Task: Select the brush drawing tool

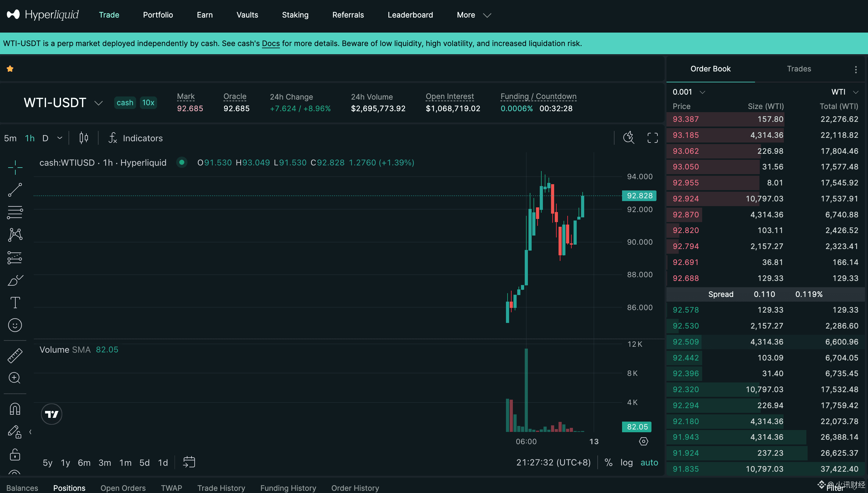Action: click(x=15, y=280)
